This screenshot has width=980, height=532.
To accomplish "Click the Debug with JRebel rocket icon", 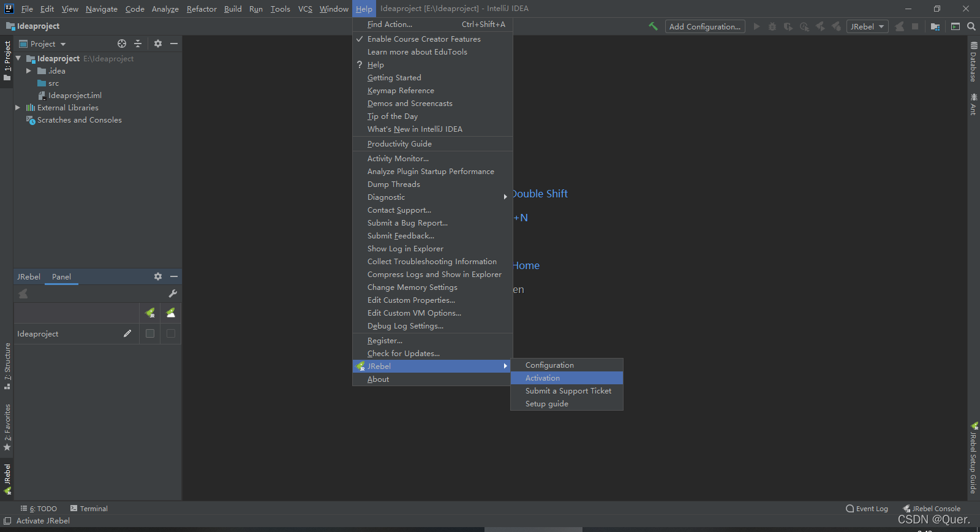I will pyautogui.click(x=836, y=26).
